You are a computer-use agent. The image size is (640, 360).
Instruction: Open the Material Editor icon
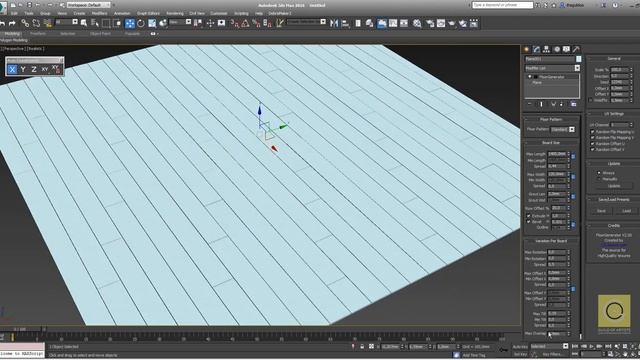click(417, 23)
